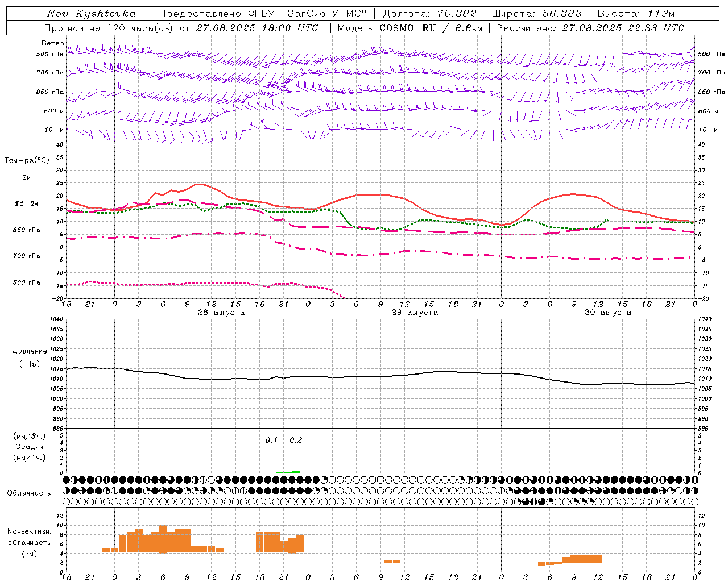Click the 'Td 2м' dew point legend entry
728x582 pixels.
26,203
